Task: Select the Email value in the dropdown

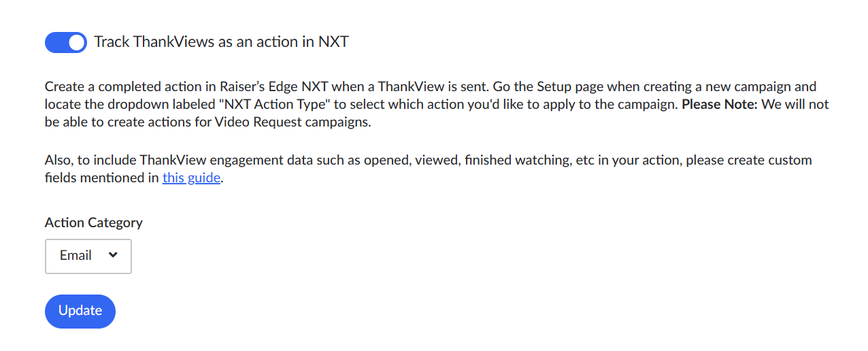Action: 76,256
